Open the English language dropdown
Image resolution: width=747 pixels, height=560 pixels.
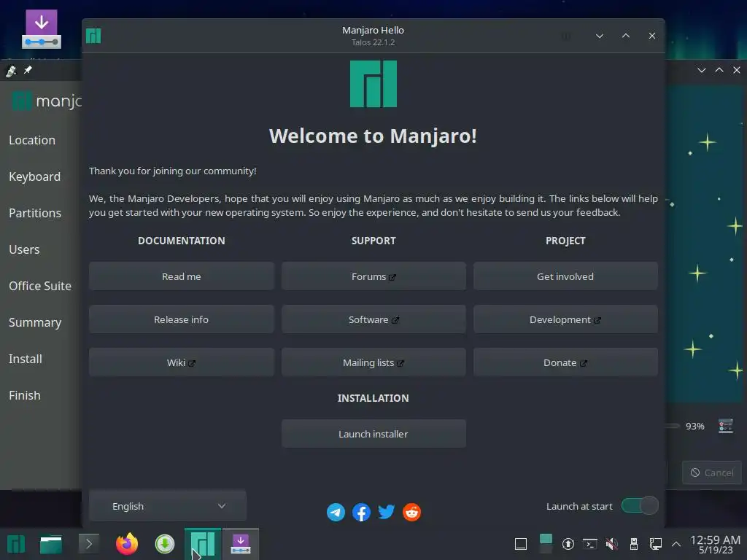pyautogui.click(x=168, y=506)
